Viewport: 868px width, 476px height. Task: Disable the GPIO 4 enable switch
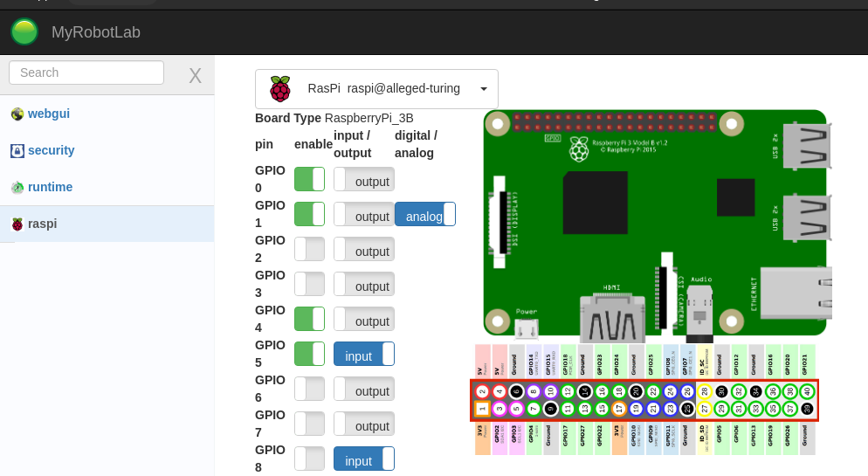point(309,319)
